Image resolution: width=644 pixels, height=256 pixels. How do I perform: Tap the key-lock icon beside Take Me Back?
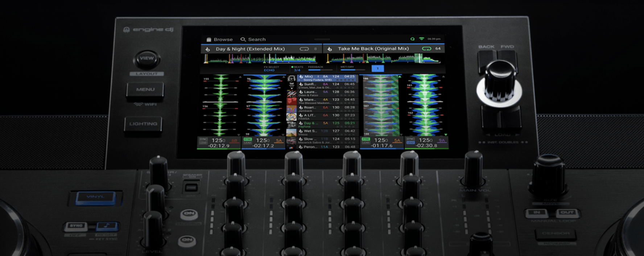pyautogui.click(x=330, y=49)
